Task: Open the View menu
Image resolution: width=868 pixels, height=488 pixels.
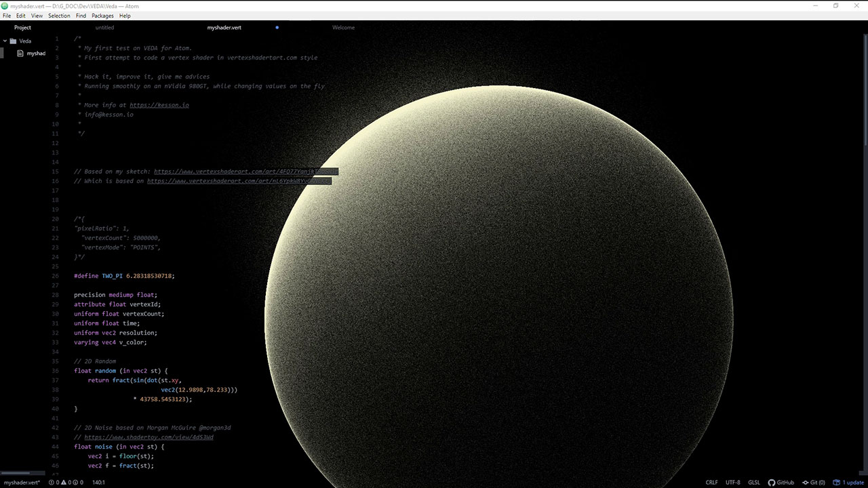Action: pos(37,16)
